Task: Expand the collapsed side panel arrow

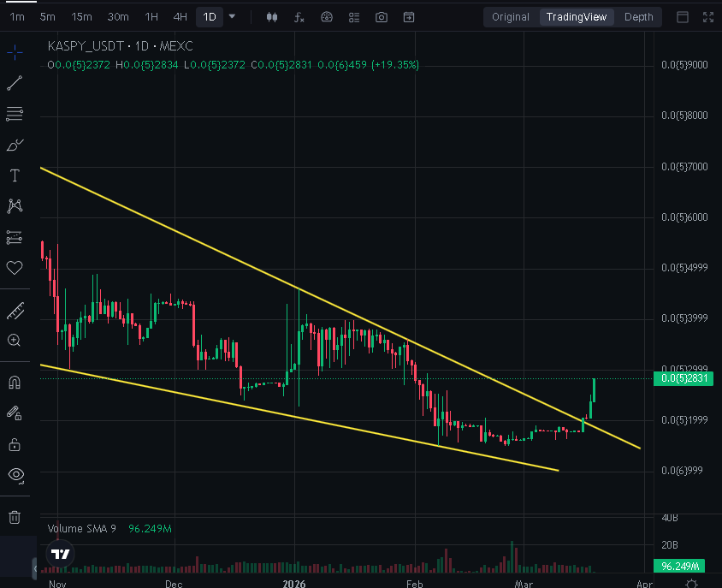Action: (x=35, y=568)
